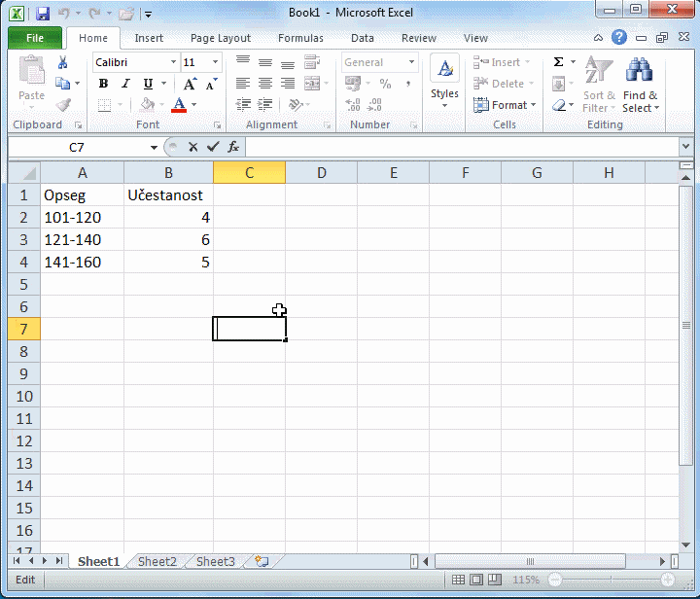Image resolution: width=700 pixels, height=599 pixels.
Task: Switch to Page Break Preview in status bar
Action: pyautogui.click(x=494, y=580)
